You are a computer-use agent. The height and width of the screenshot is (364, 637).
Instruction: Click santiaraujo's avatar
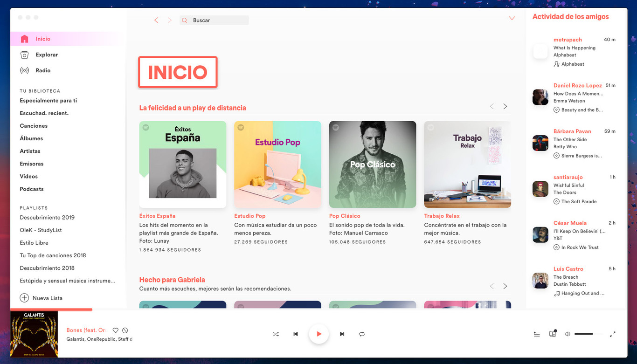point(540,189)
